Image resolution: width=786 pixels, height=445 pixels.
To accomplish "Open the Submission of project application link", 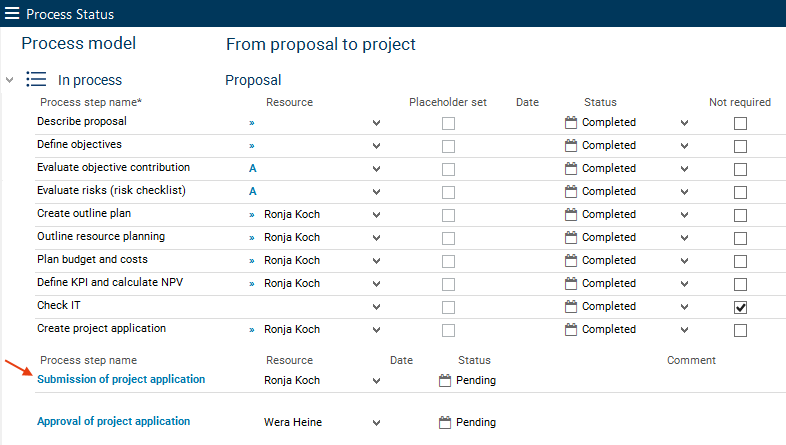I will [121, 379].
